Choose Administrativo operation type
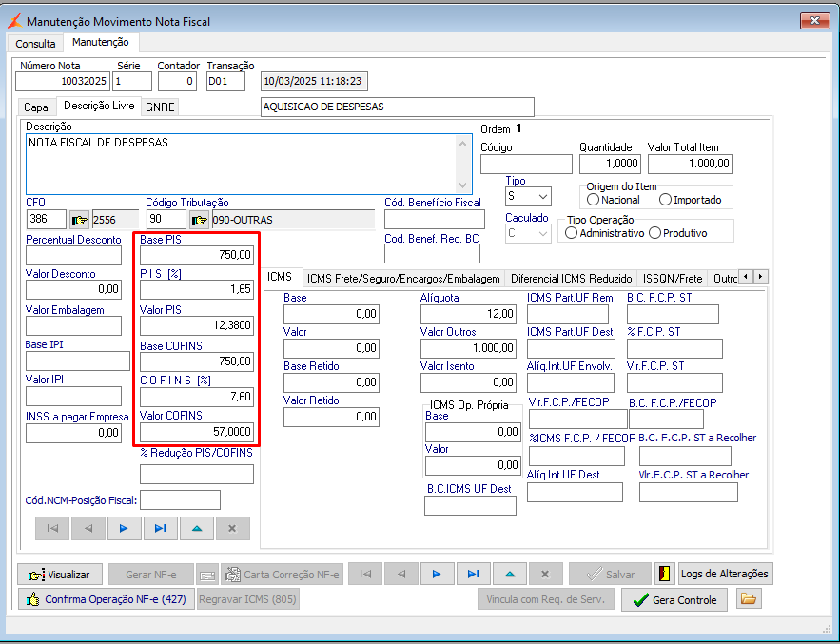840x644 pixels. (x=572, y=233)
